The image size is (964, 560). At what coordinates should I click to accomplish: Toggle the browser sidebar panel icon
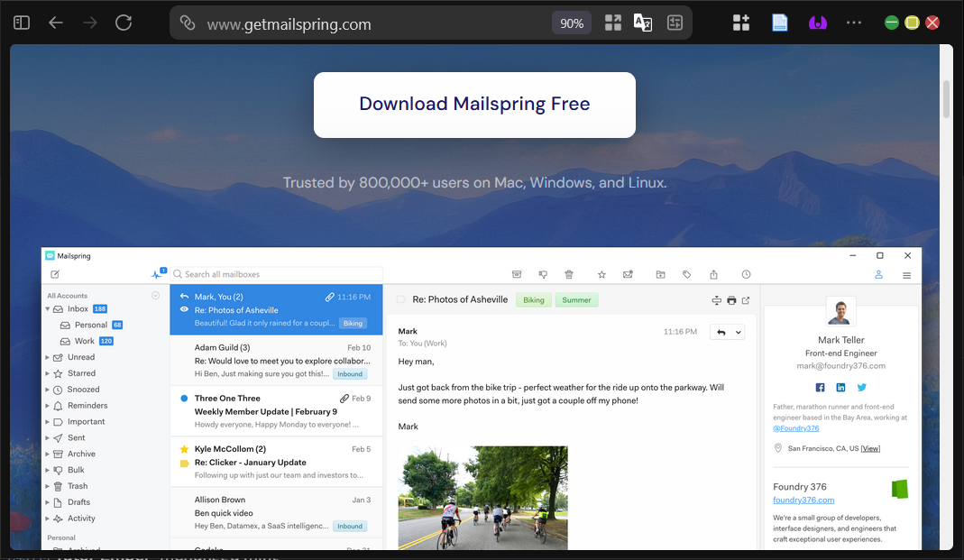[x=22, y=23]
